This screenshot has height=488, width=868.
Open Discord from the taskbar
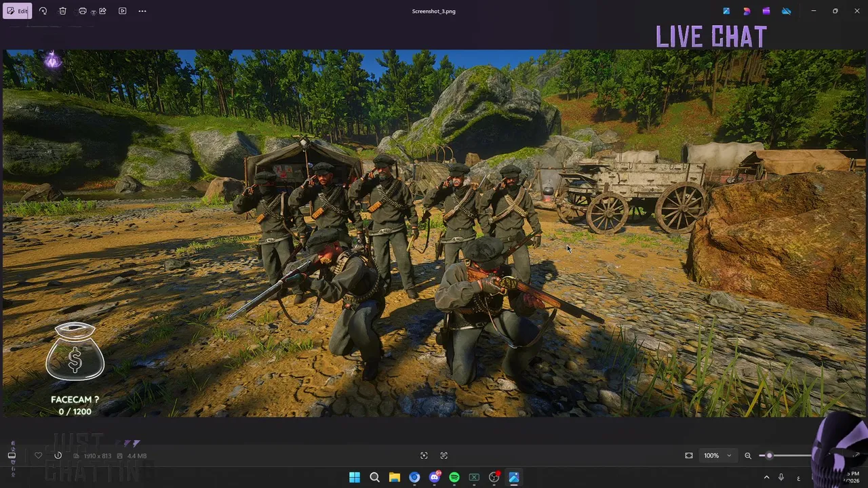(434, 477)
